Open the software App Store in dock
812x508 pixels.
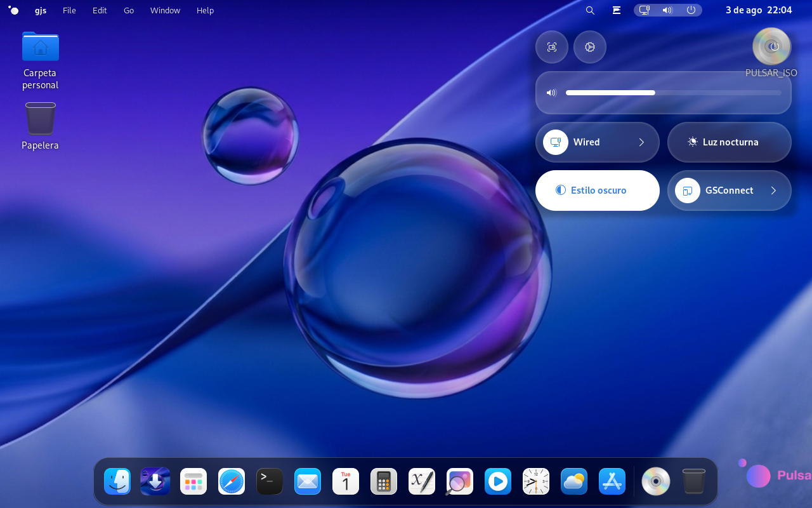point(612,481)
